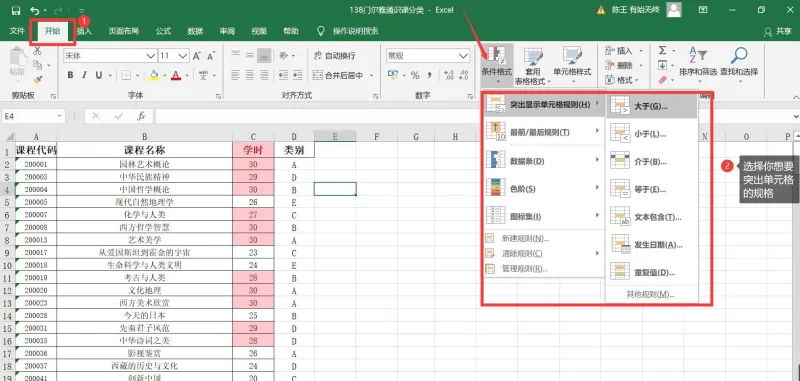Click the Format Painter brush icon
Screen dimensions: 800x381
[x=37, y=79]
